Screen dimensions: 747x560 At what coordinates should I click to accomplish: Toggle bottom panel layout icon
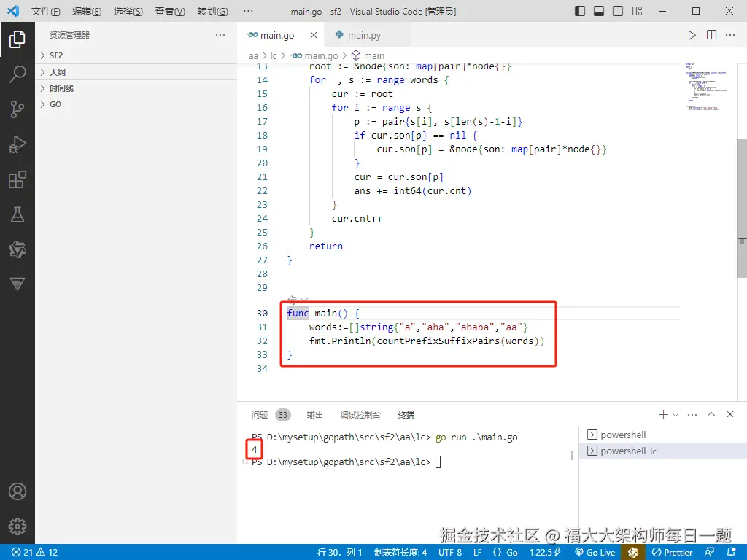(x=599, y=11)
